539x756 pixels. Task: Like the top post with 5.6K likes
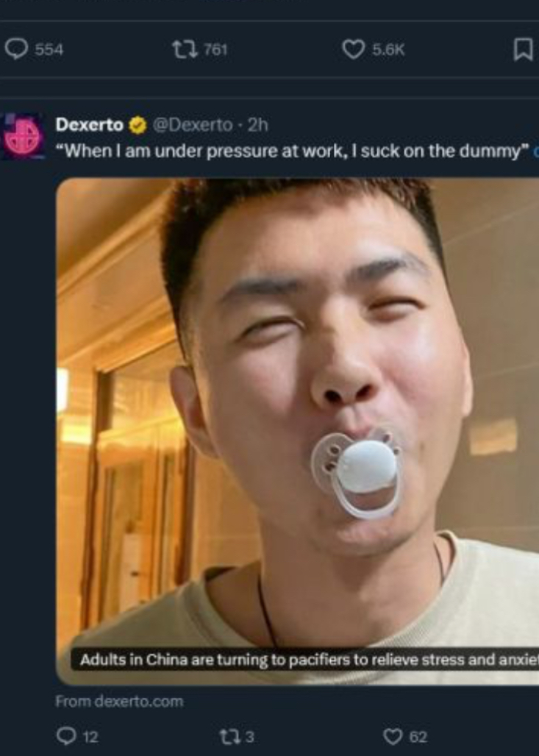[353, 50]
